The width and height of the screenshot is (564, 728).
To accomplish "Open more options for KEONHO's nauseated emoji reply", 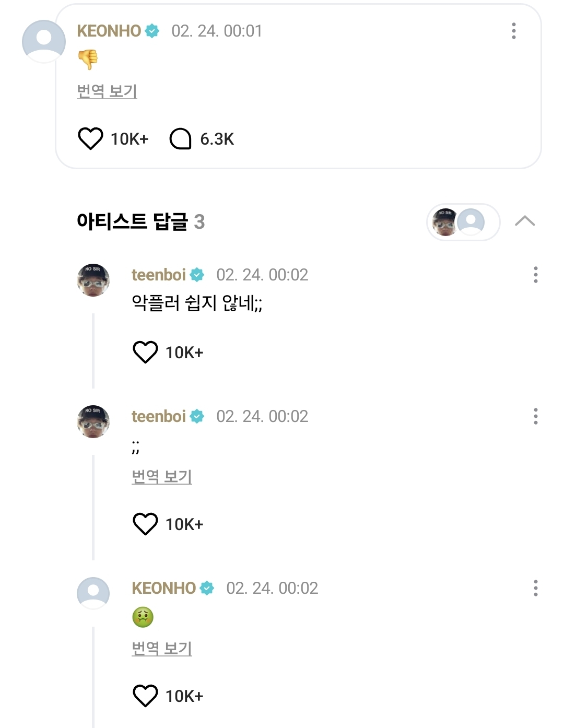I will tap(535, 588).
